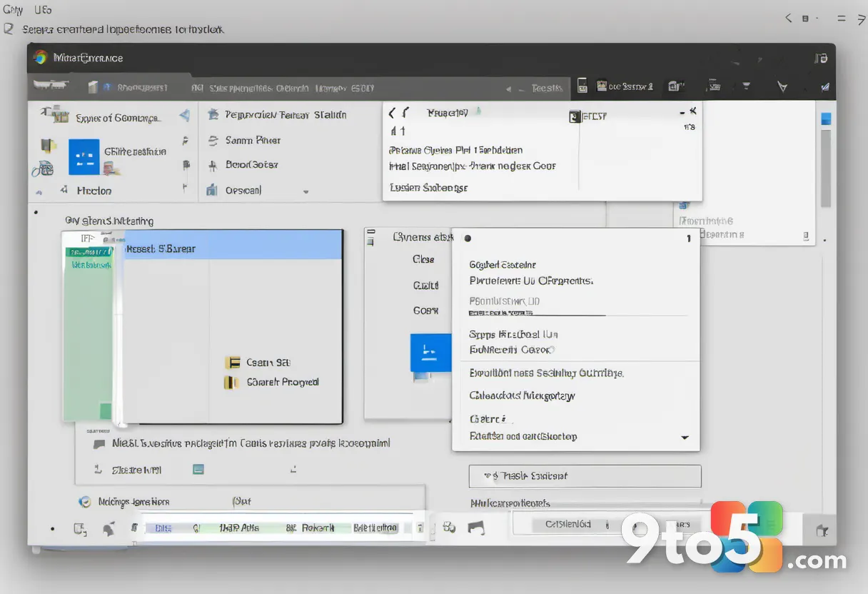Click the phone icon in the dark toolbar
Viewport: 868px width, 594px height.
pos(582,86)
